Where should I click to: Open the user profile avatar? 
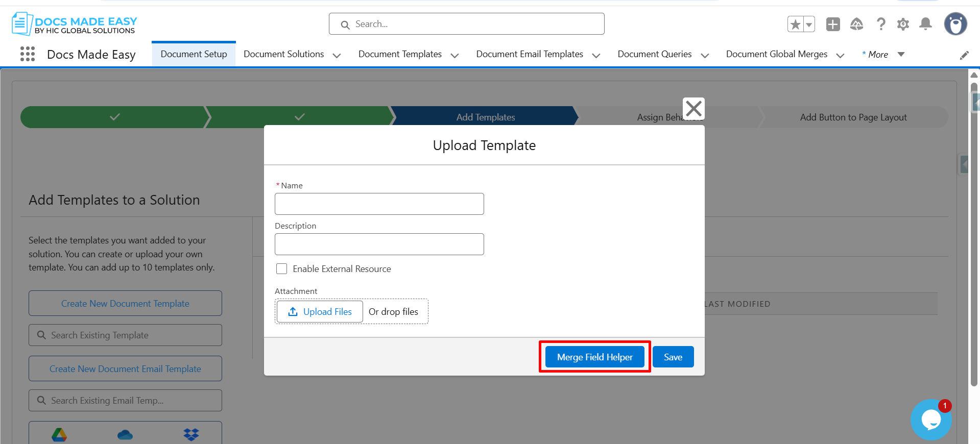point(955,24)
